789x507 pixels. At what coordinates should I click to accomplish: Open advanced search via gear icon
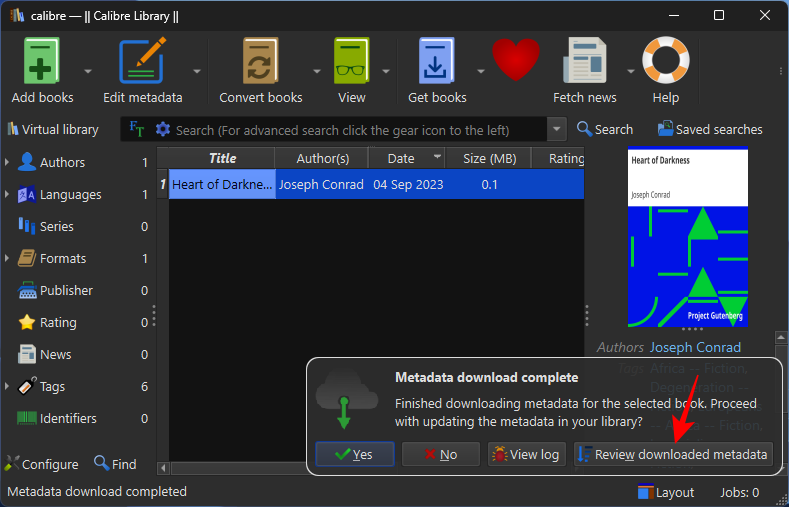point(163,129)
